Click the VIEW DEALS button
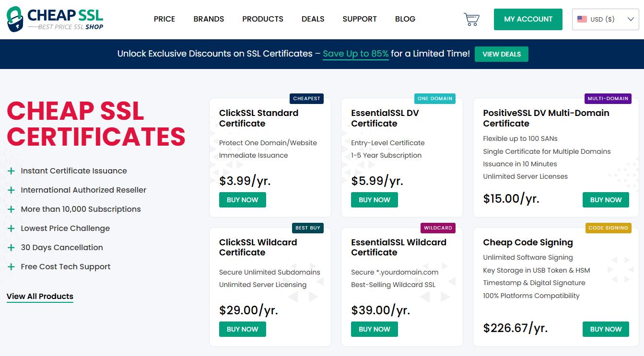The width and height of the screenshot is (644, 356). coord(502,54)
